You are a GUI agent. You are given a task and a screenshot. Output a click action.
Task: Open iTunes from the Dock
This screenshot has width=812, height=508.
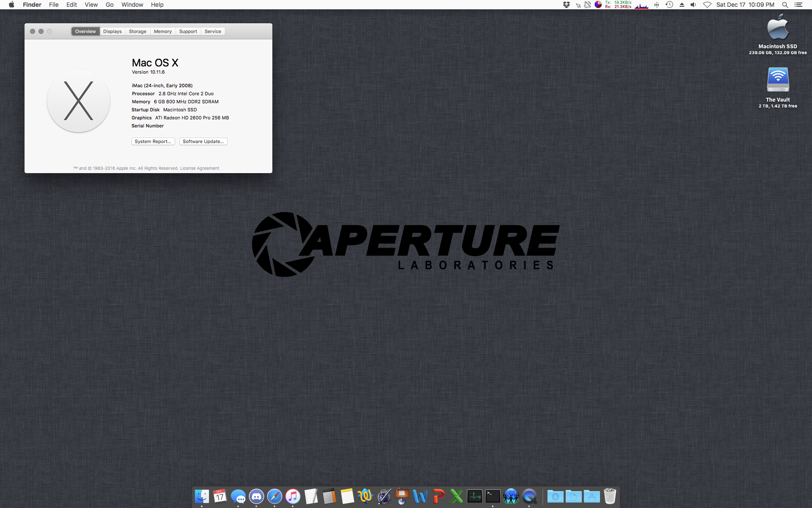pyautogui.click(x=293, y=496)
